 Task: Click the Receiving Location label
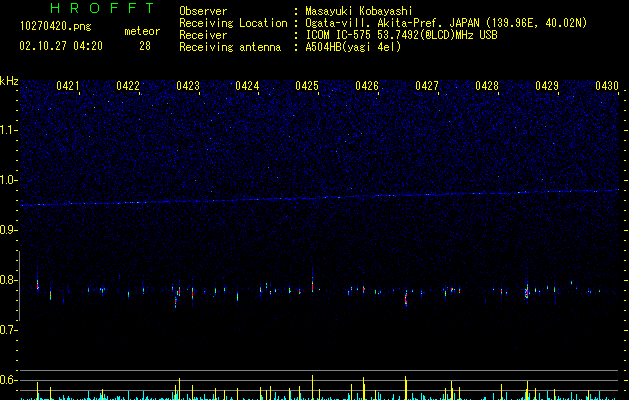tap(233, 23)
